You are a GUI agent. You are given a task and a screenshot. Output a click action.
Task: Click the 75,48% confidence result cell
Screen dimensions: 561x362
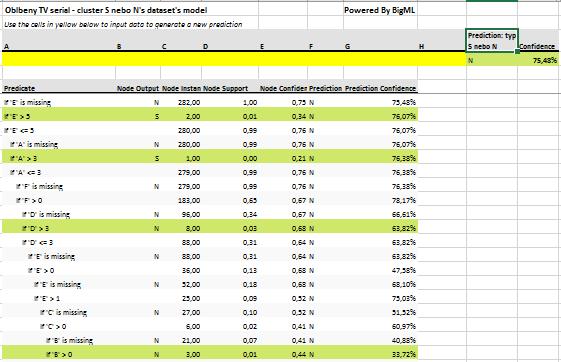click(539, 60)
